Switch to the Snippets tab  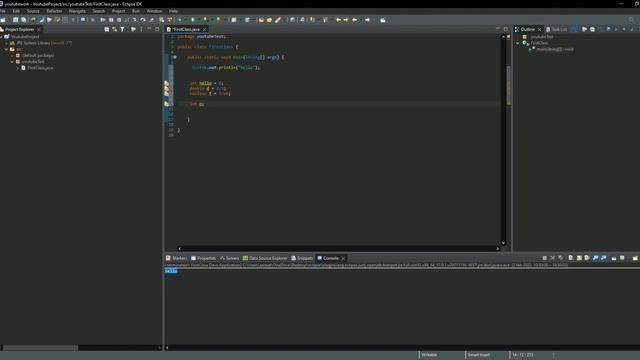point(302,258)
